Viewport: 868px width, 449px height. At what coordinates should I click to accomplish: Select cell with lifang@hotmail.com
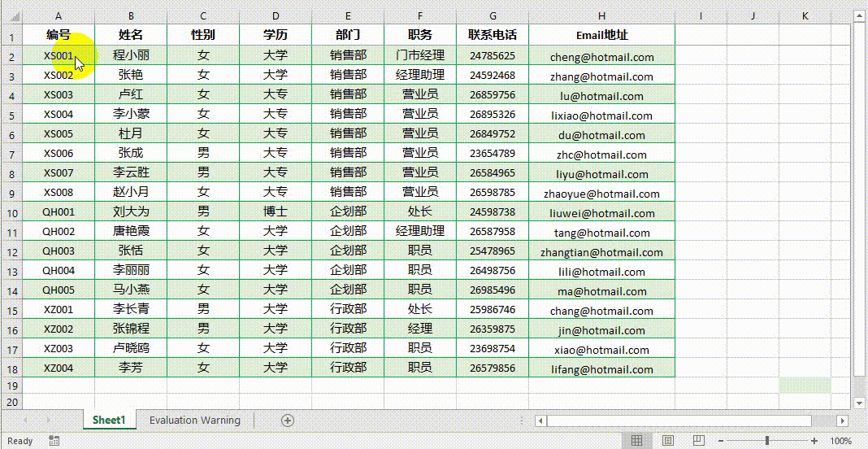[x=601, y=368]
